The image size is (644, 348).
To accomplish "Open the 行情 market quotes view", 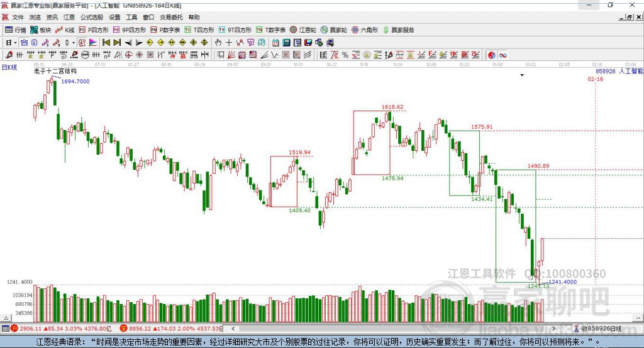I will [x=15, y=30].
